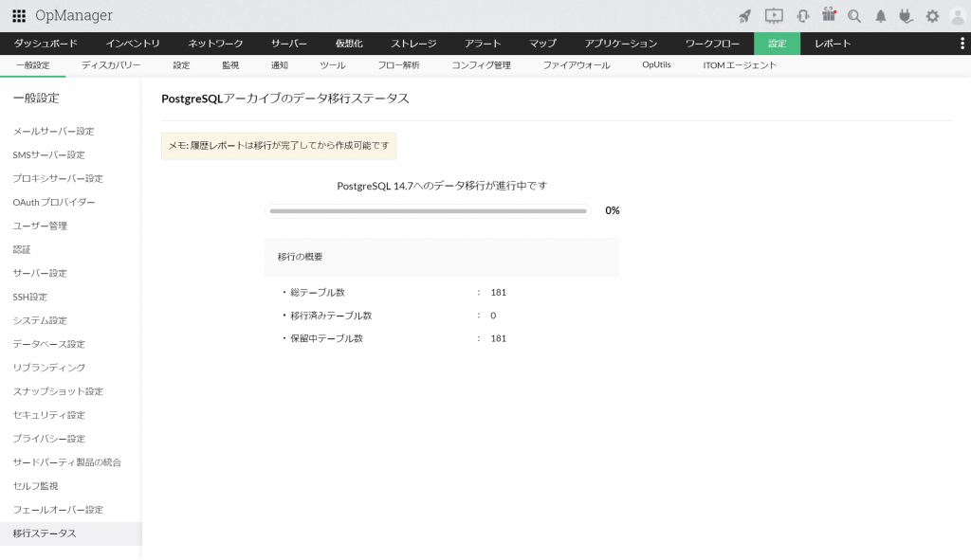Image resolution: width=971 pixels, height=560 pixels.
Task: Open the アラート menu
Action: pyautogui.click(x=483, y=44)
